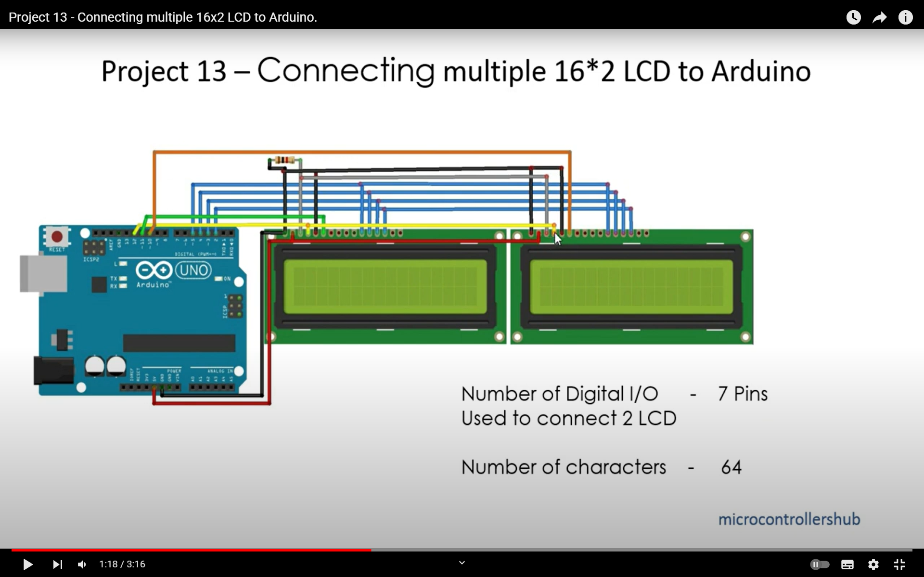Show video info cards icon
This screenshot has width=924, height=577.
905,17
